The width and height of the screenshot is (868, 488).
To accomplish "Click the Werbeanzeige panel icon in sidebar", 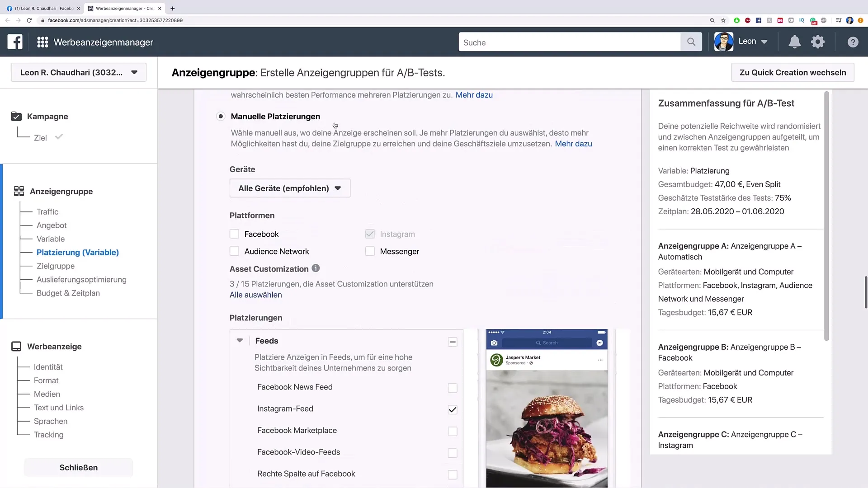I will point(16,346).
